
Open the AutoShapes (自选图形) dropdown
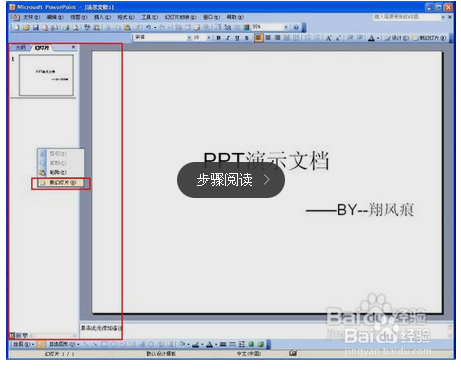(64, 344)
